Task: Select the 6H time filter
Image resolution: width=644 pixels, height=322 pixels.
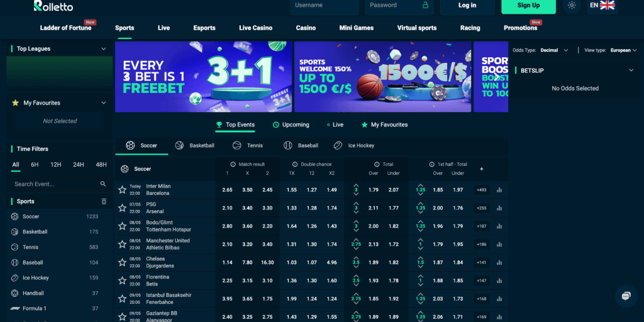Action: point(35,165)
